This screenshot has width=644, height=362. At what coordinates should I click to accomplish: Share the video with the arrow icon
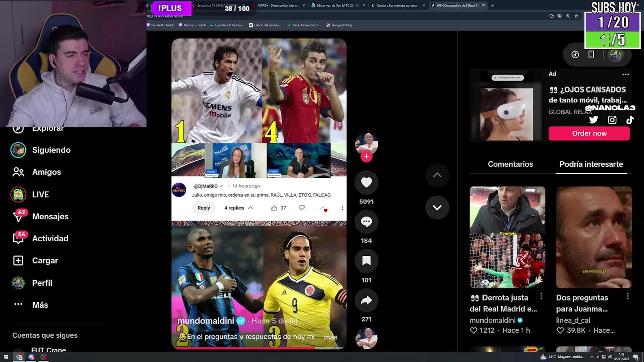tap(366, 300)
